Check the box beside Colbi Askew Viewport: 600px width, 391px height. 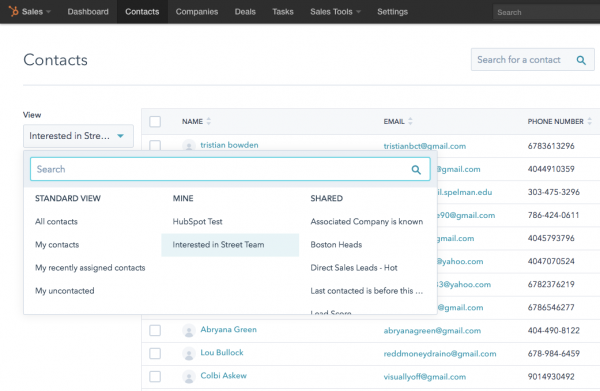155,376
